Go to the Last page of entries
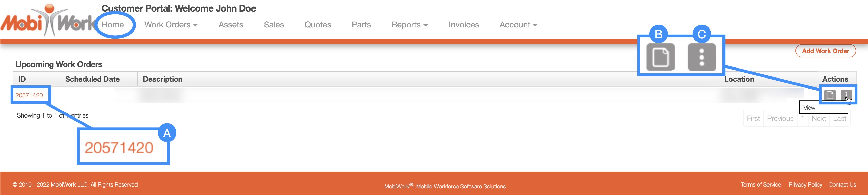Screen dimensions: 868x195 [839, 119]
